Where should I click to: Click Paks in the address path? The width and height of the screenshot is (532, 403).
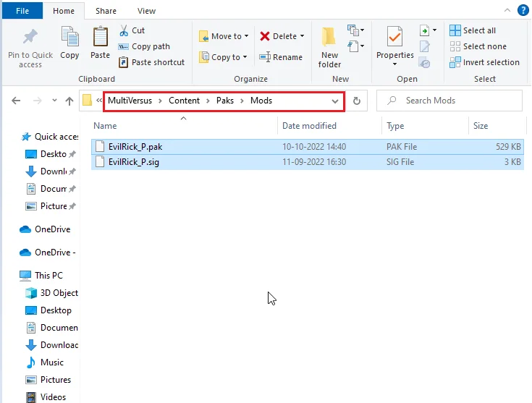[225, 101]
